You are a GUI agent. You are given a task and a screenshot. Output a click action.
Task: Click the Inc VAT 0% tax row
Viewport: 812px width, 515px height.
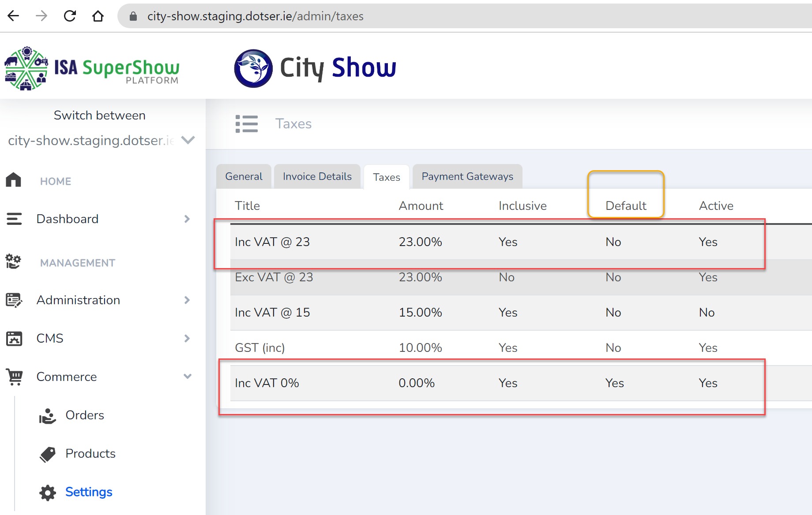[267, 383]
